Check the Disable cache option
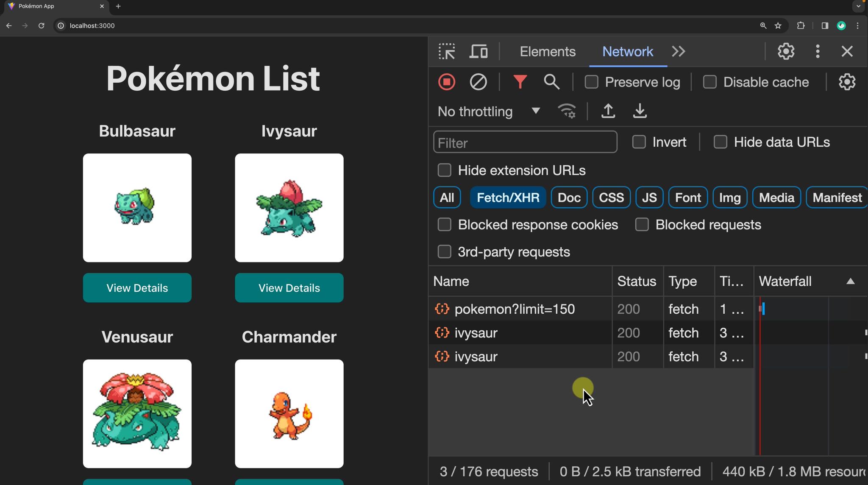Screen dimensions: 868x485 709,82
